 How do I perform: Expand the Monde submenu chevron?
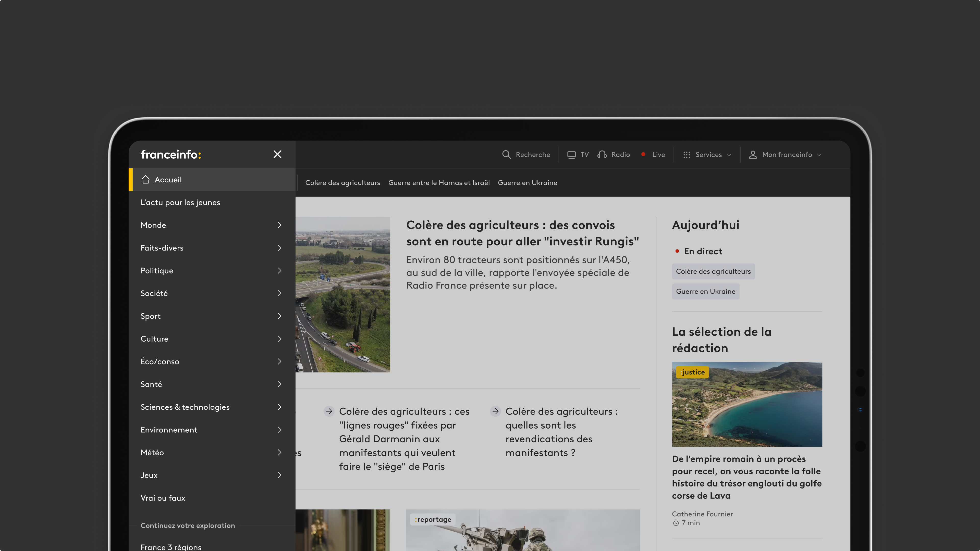pos(279,225)
